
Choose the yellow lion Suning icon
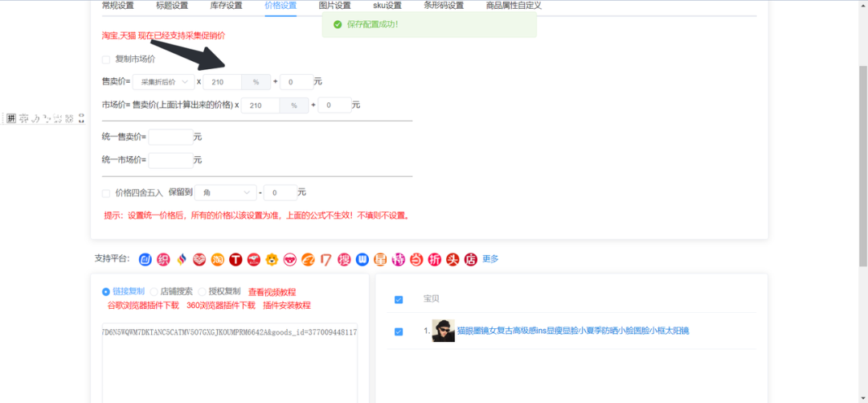pos(272,259)
